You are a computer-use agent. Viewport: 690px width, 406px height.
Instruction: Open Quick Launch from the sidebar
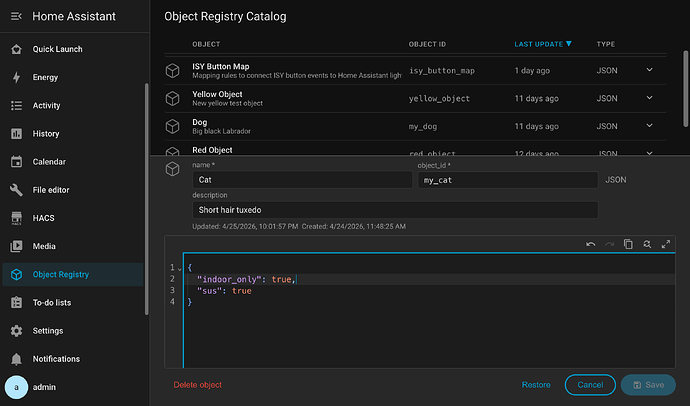point(57,49)
